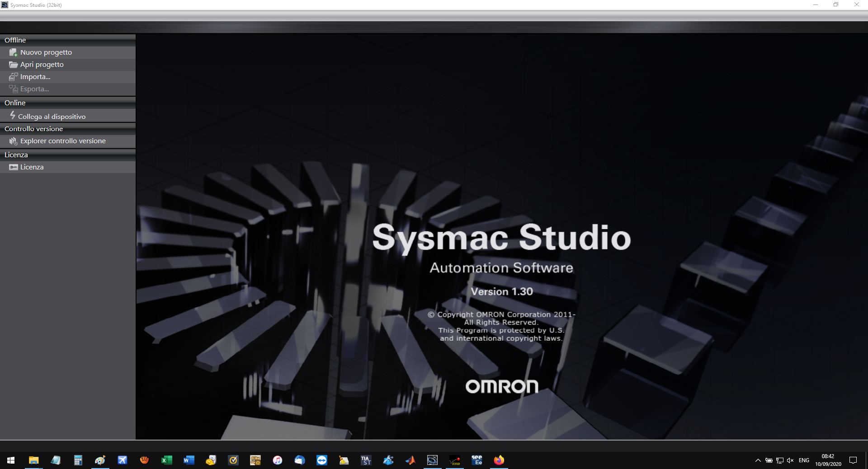Open the See Ee application icon

(477, 460)
